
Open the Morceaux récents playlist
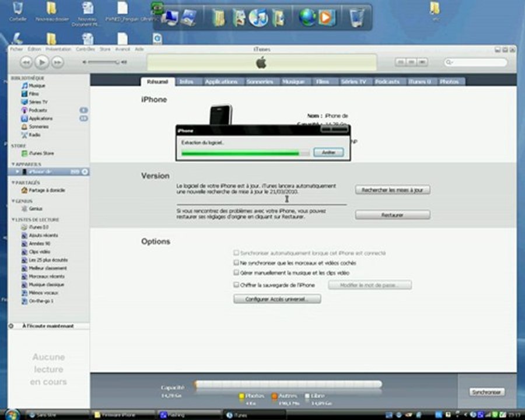tap(43, 276)
